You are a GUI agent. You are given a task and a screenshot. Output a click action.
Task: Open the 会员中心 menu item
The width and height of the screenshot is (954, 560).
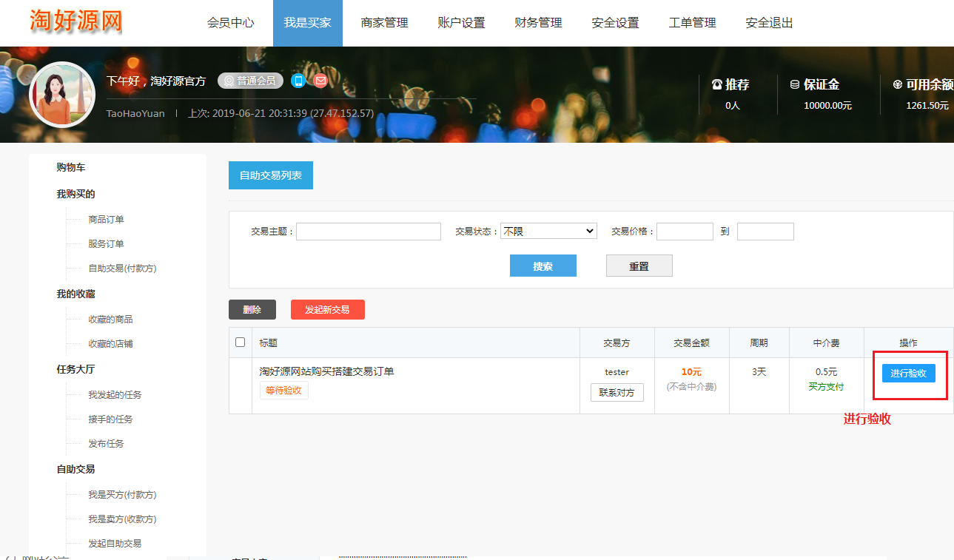coord(230,23)
